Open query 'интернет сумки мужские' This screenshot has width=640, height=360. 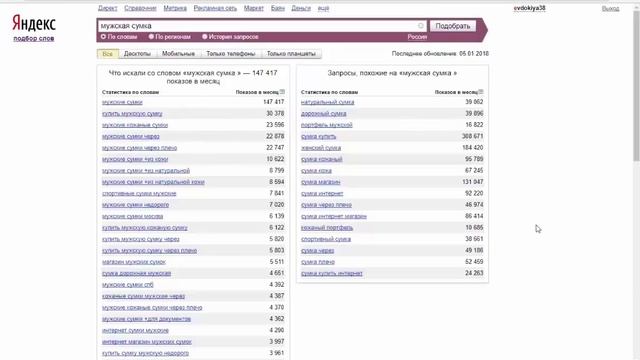[x=135, y=331]
